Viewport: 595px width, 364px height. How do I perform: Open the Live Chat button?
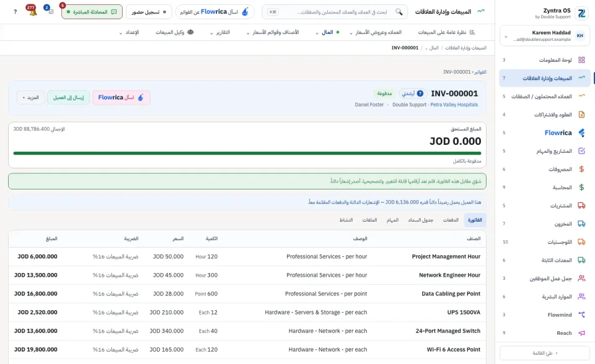(x=92, y=12)
